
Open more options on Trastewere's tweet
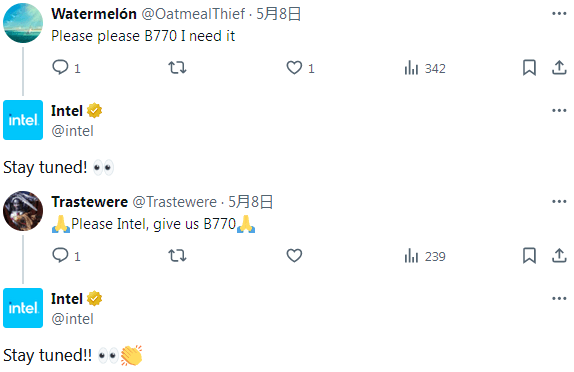(x=559, y=202)
